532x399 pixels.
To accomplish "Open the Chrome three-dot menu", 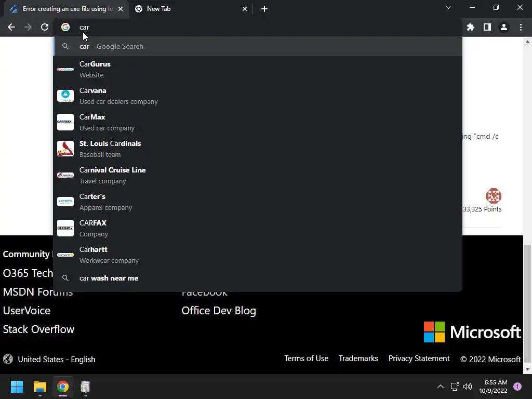I will point(521,27).
